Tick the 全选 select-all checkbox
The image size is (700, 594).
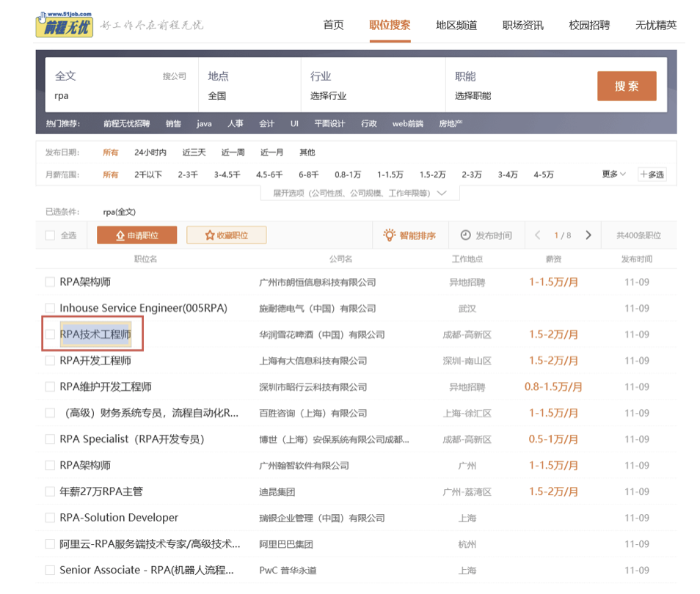pyautogui.click(x=50, y=235)
